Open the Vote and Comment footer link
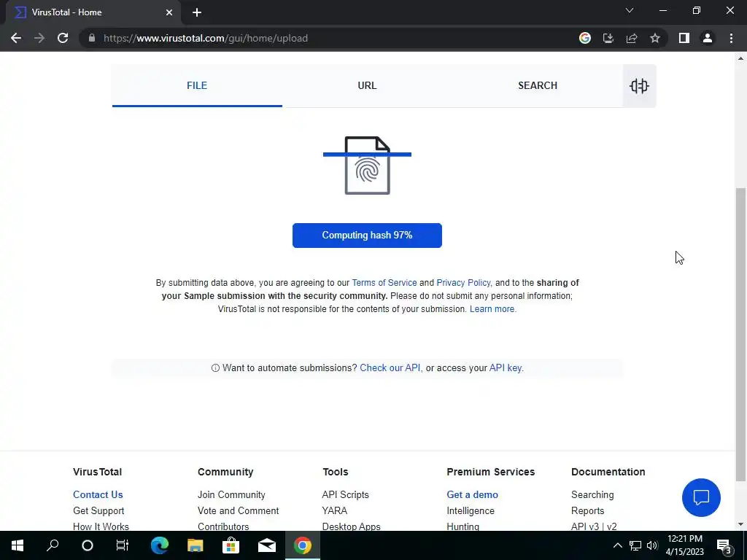The height and width of the screenshot is (560, 747). [x=239, y=510]
